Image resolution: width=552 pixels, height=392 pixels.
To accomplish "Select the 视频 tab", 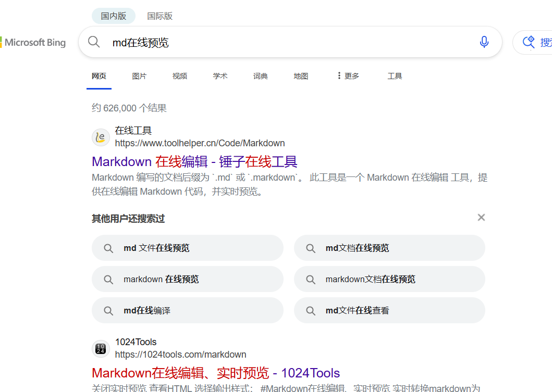I will pyautogui.click(x=179, y=76).
